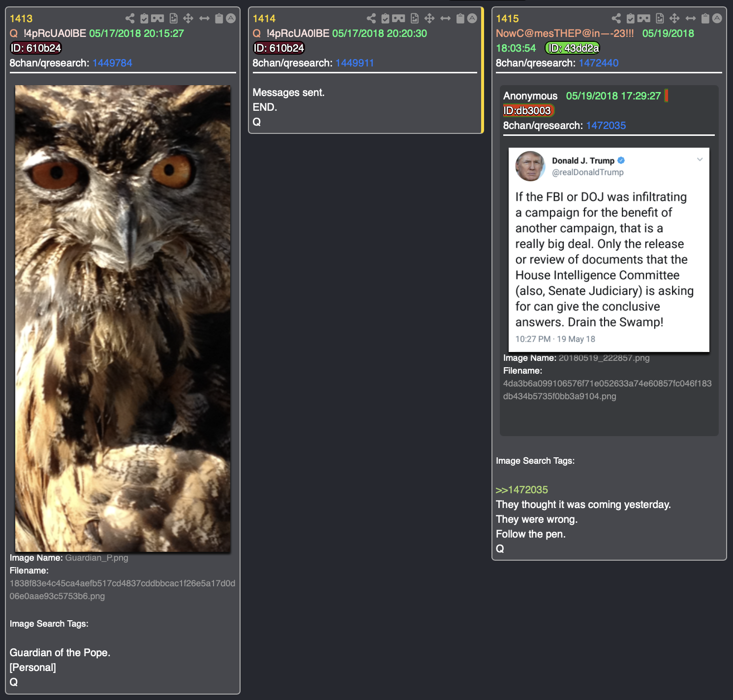The image size is (733, 700).
Task: Share post 1415 with its share icon
Action: (616, 19)
